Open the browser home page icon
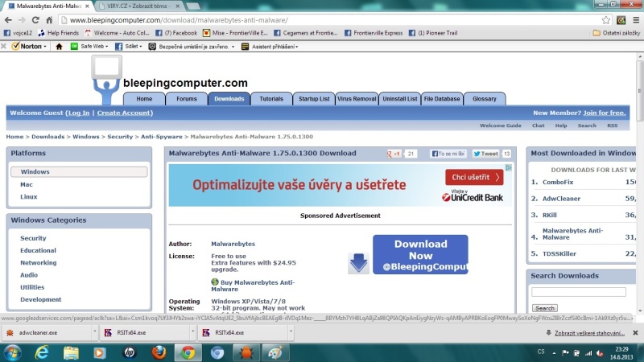This screenshot has width=644, height=362. click(49, 19)
